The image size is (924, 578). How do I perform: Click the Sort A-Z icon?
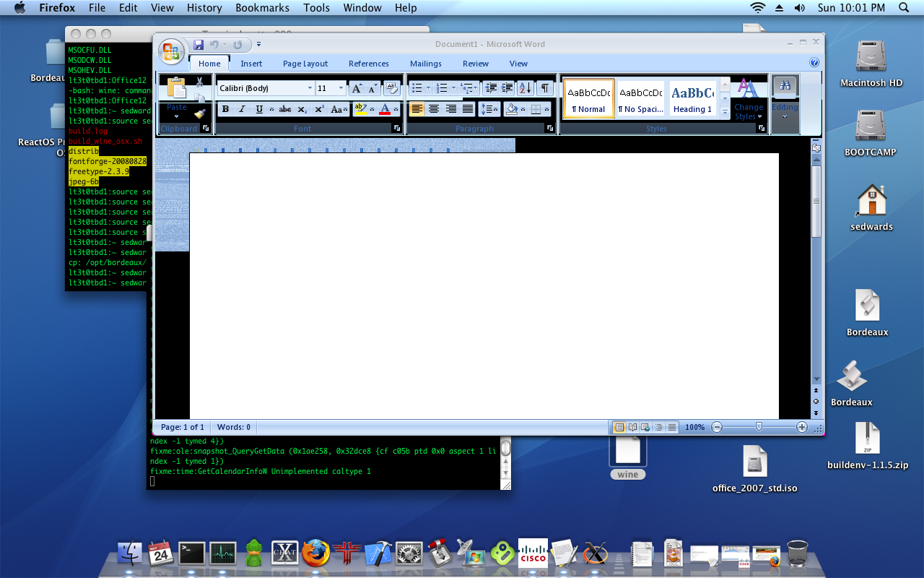(525, 88)
